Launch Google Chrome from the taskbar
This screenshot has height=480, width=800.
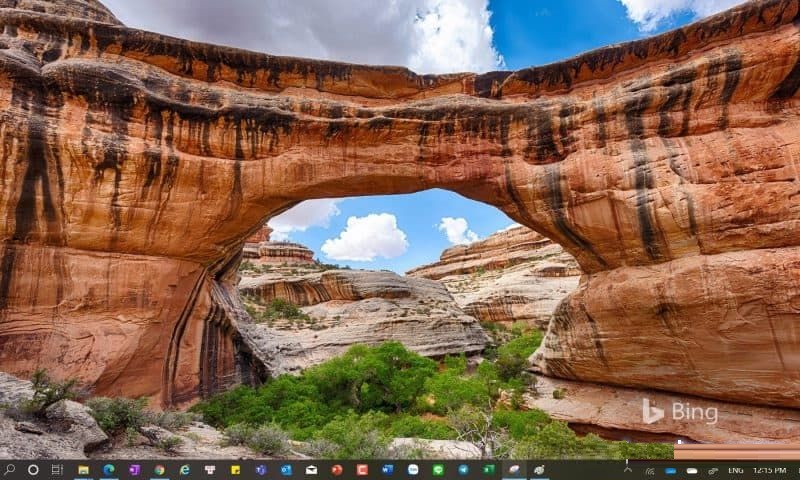tap(160, 470)
